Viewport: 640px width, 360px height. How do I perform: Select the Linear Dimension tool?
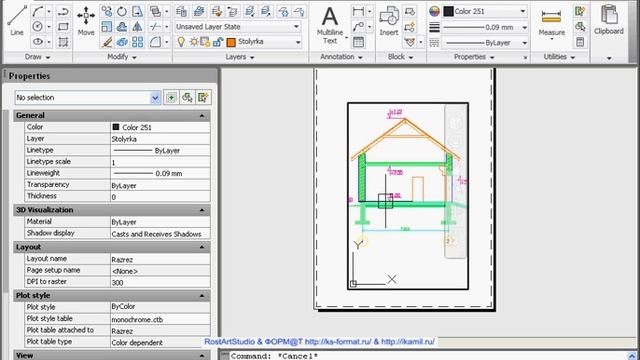pyautogui.click(x=358, y=11)
